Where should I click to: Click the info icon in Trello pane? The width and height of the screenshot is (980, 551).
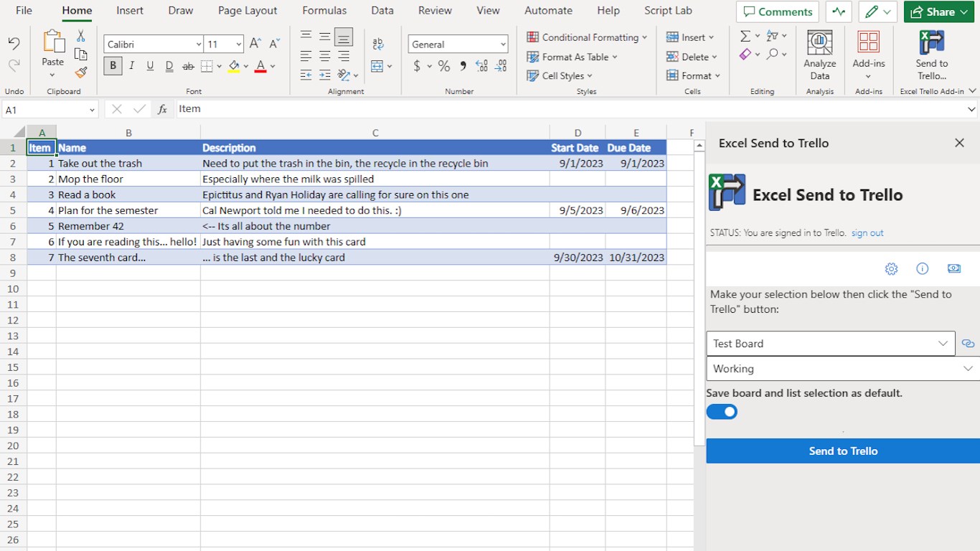click(923, 269)
